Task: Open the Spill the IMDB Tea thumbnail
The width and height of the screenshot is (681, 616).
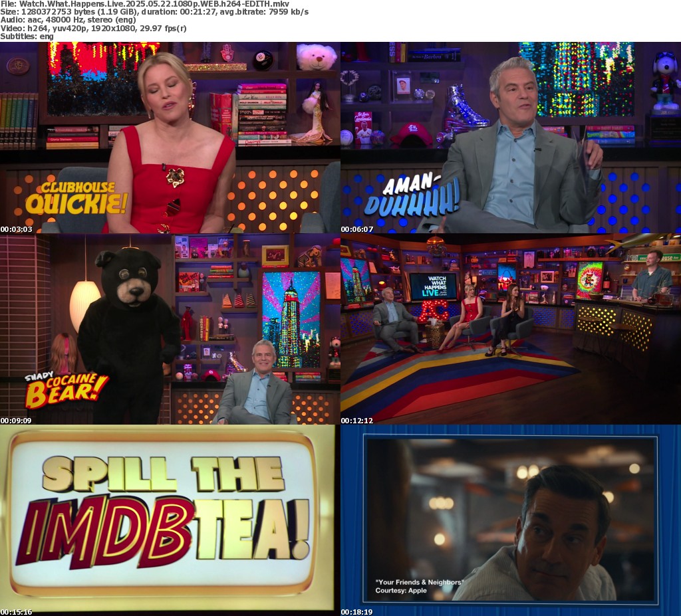Action: (170, 520)
